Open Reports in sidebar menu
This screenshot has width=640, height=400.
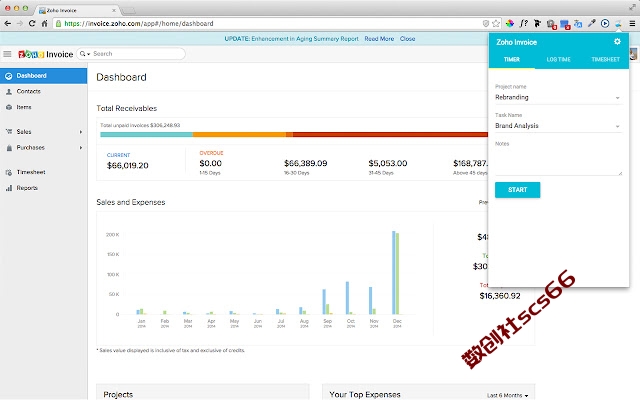tap(43, 188)
